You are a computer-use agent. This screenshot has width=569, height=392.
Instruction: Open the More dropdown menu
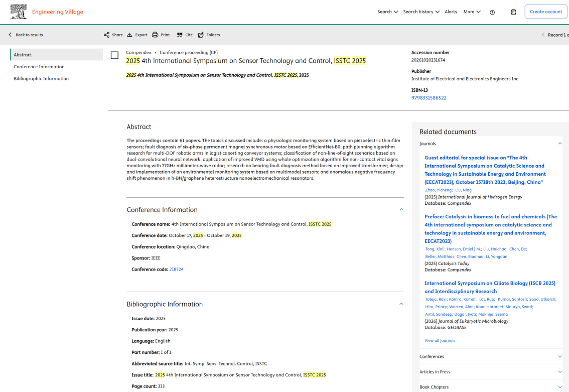click(472, 12)
